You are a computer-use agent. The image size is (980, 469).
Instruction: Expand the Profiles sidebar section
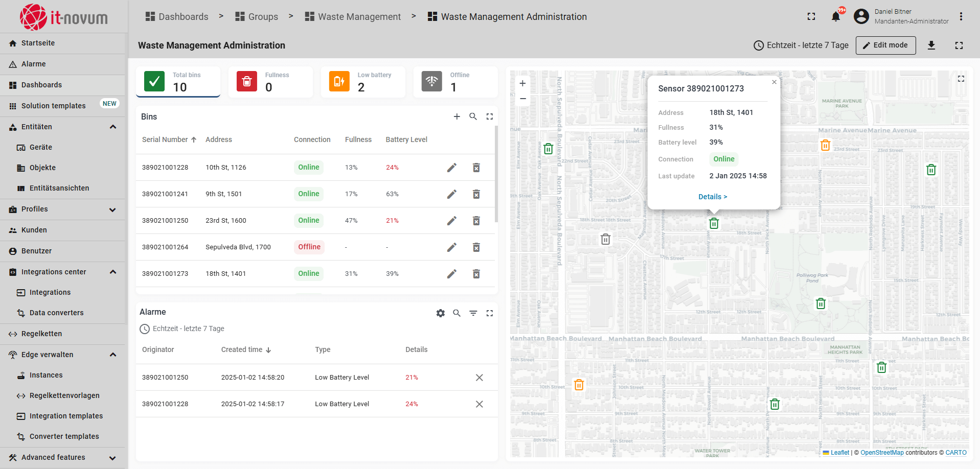113,209
